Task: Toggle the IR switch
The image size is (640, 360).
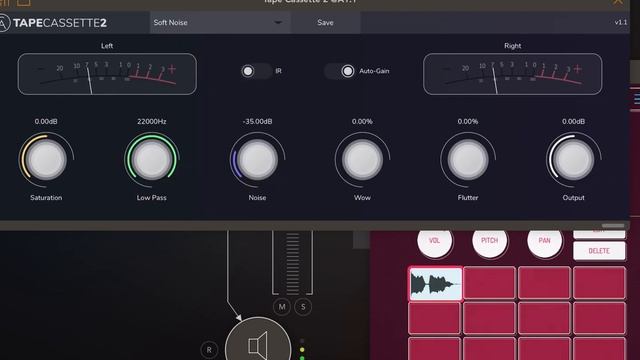Action: click(x=256, y=71)
